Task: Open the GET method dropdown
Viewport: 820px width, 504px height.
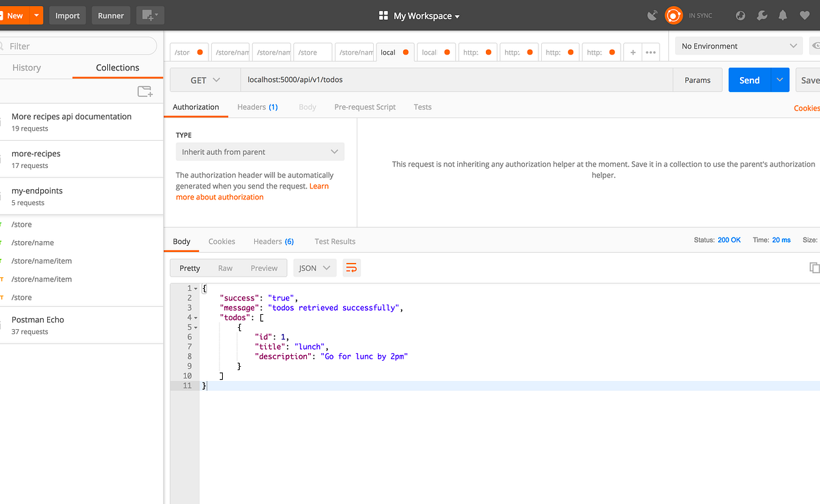Action: coord(204,79)
